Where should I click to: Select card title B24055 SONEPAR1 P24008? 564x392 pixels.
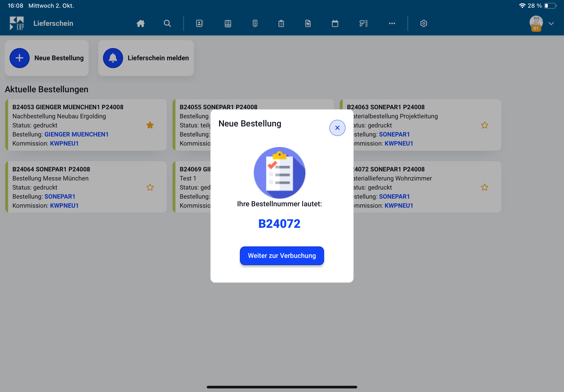pyautogui.click(x=218, y=107)
